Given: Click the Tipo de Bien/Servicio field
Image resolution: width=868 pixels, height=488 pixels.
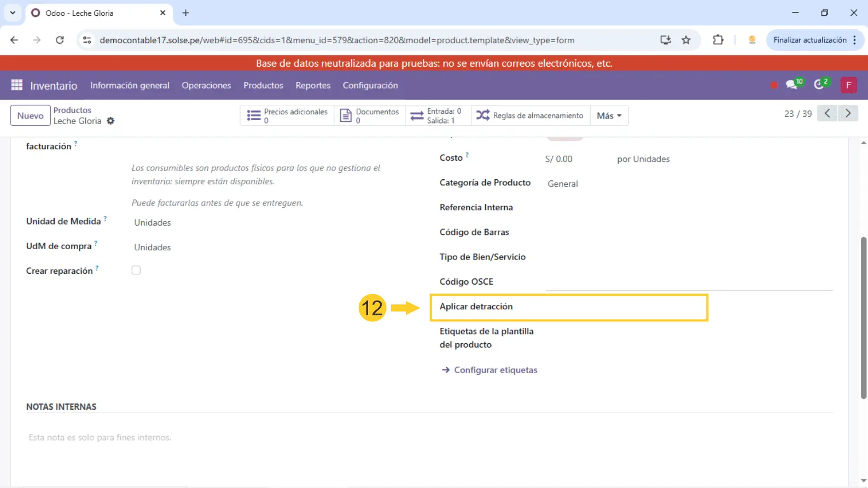Looking at the screenshot, I should [x=689, y=257].
